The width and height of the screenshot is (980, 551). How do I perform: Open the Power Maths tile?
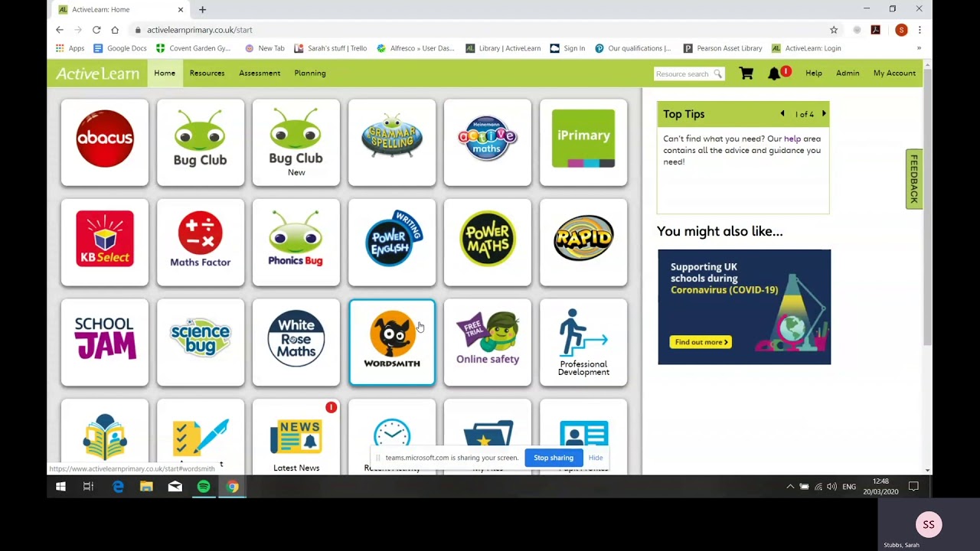click(x=488, y=243)
